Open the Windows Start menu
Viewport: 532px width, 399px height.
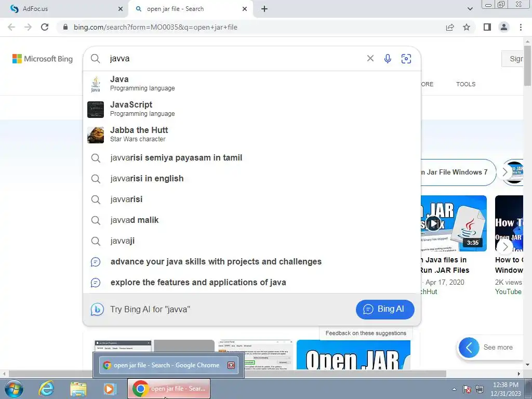(x=14, y=389)
